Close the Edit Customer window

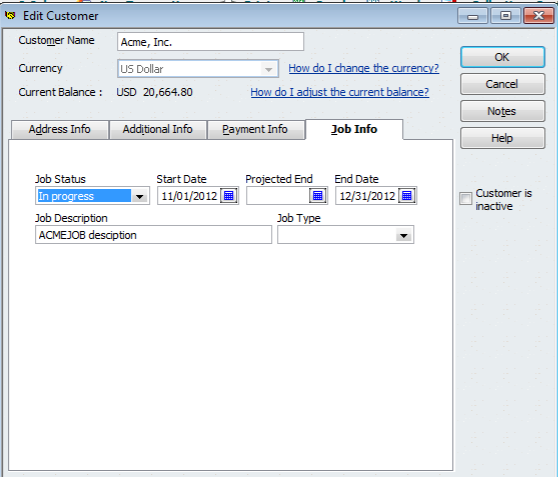[x=538, y=16]
